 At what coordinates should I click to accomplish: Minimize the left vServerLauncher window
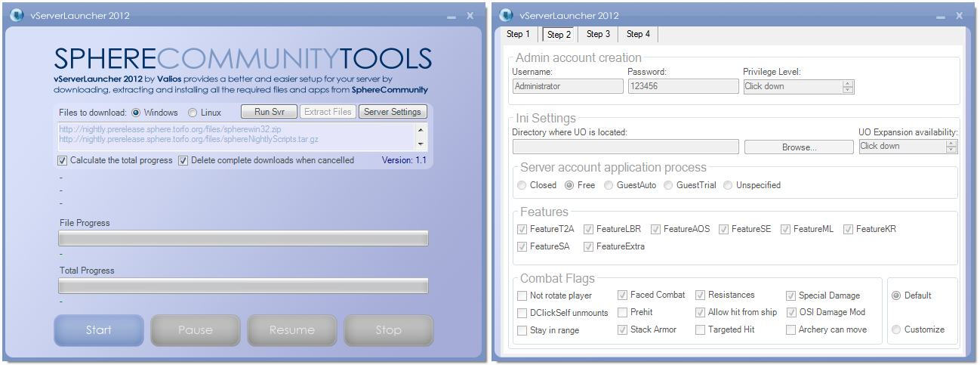click(x=451, y=16)
